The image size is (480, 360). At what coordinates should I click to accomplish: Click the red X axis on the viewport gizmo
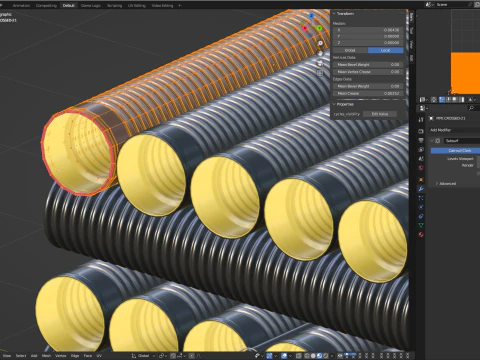coord(305,28)
